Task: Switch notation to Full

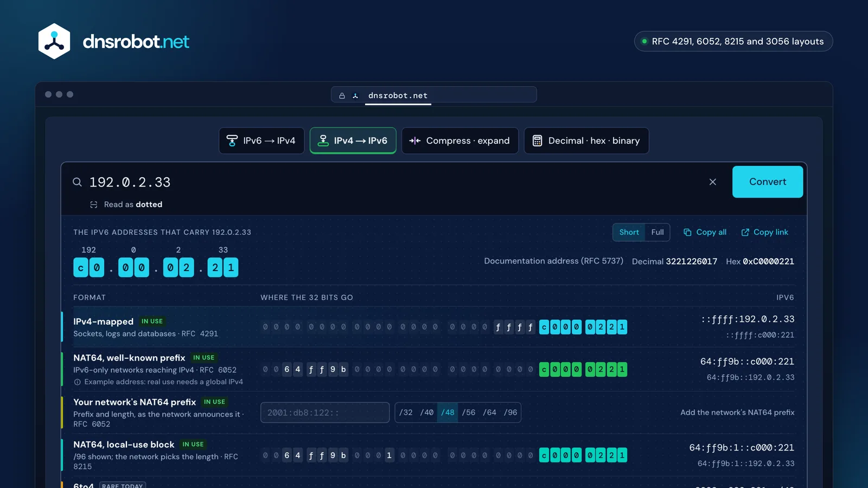Action: (x=658, y=232)
